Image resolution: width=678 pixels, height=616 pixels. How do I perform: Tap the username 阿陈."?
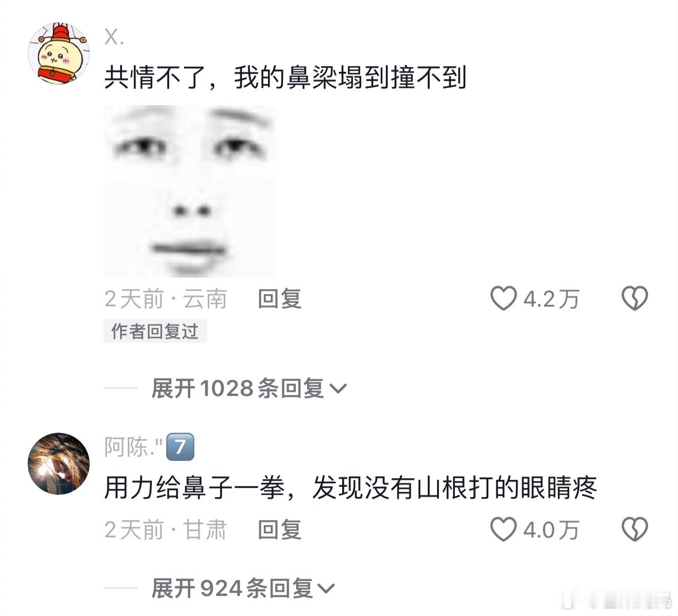point(133,446)
